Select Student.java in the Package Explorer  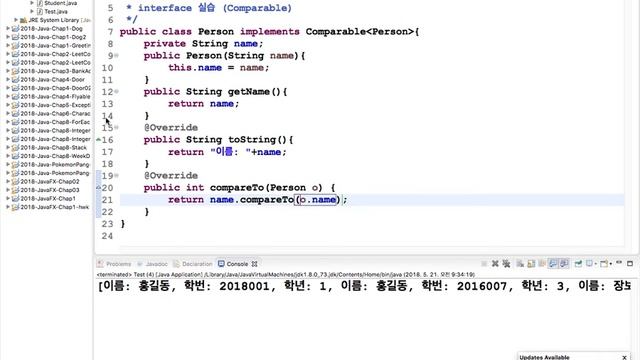pyautogui.click(x=60, y=3)
